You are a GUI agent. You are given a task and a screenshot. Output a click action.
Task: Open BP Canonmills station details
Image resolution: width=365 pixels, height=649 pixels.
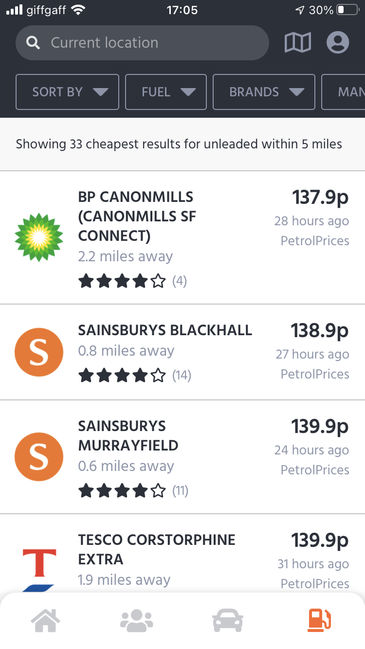(x=182, y=237)
